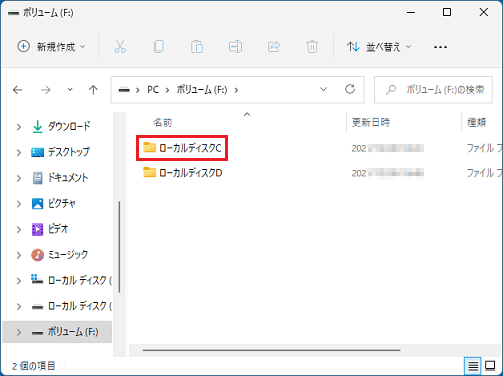Open the 新規作成 menu
This screenshot has width=503, height=376.
(x=51, y=47)
